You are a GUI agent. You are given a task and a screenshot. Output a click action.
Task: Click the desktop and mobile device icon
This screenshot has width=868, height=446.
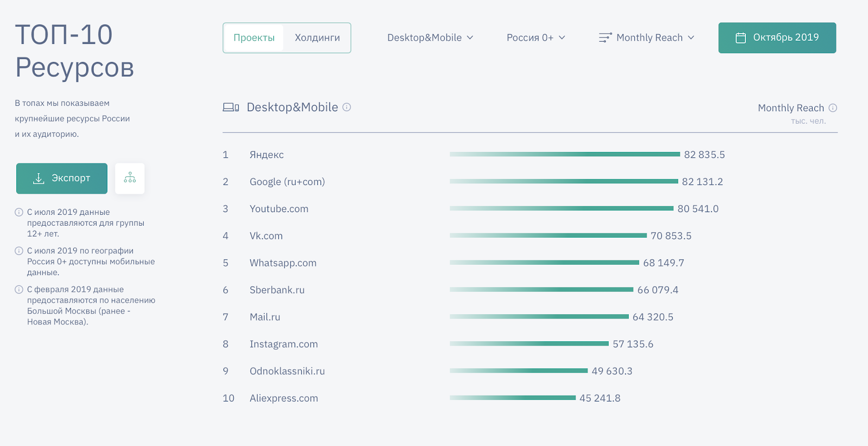tap(231, 107)
